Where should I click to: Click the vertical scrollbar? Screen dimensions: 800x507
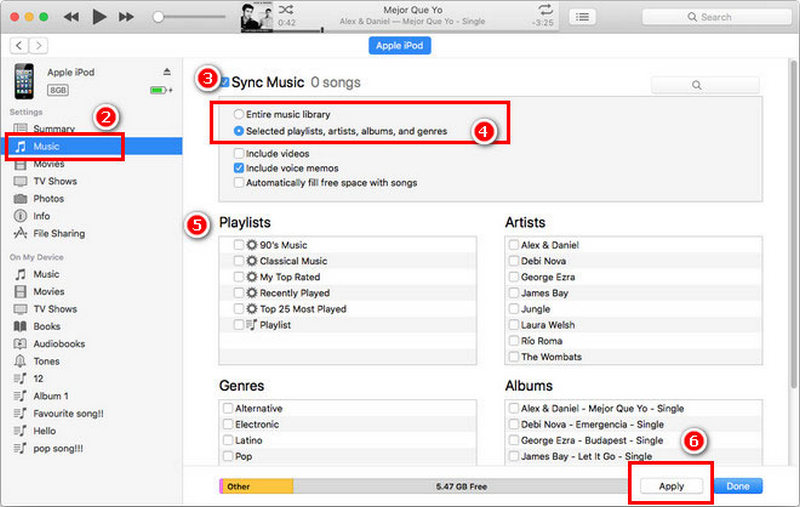click(x=793, y=224)
